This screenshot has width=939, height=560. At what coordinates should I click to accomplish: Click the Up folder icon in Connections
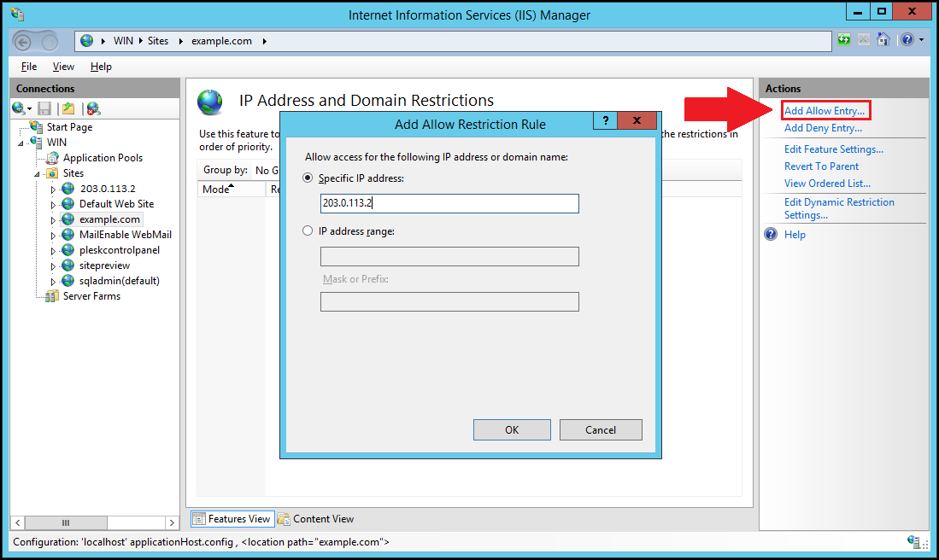tap(68, 108)
